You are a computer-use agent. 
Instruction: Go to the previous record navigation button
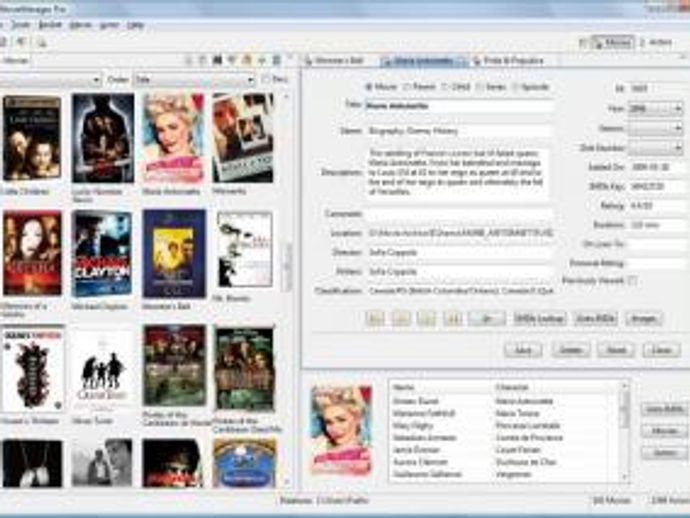[x=401, y=318]
